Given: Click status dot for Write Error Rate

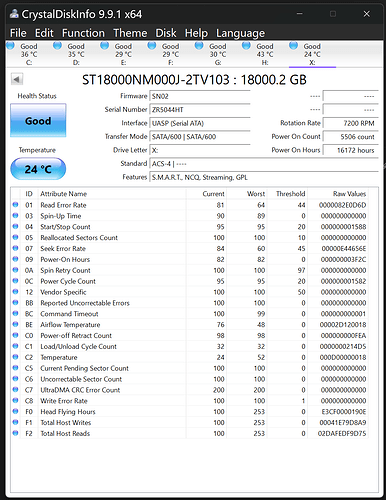Looking at the screenshot, I should pos(15,400).
